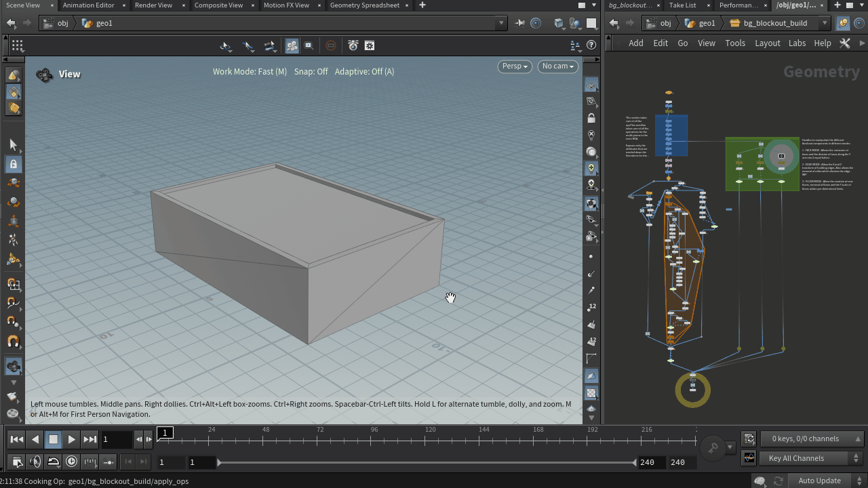Jump to the first frame
This screenshot has height=488, width=868.
(x=17, y=439)
